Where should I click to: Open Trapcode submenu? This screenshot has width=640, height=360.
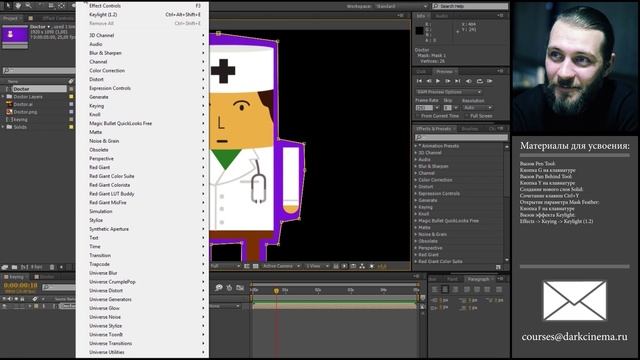tap(142, 264)
